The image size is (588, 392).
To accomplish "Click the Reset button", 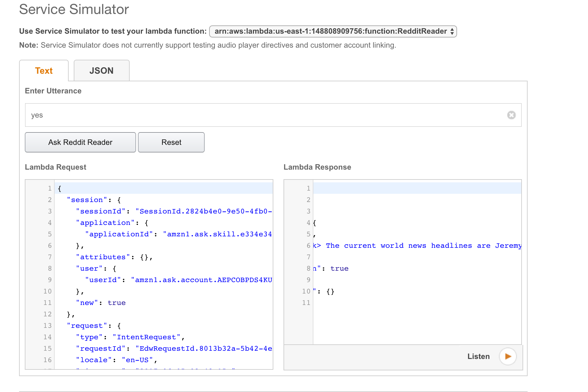I will click(171, 142).
